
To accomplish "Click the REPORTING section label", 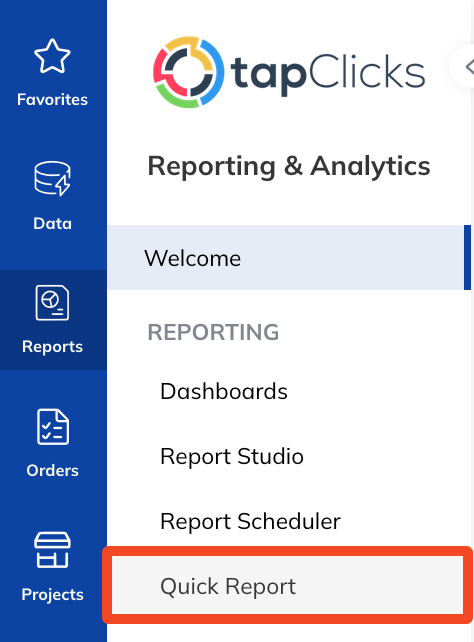I will [x=213, y=332].
